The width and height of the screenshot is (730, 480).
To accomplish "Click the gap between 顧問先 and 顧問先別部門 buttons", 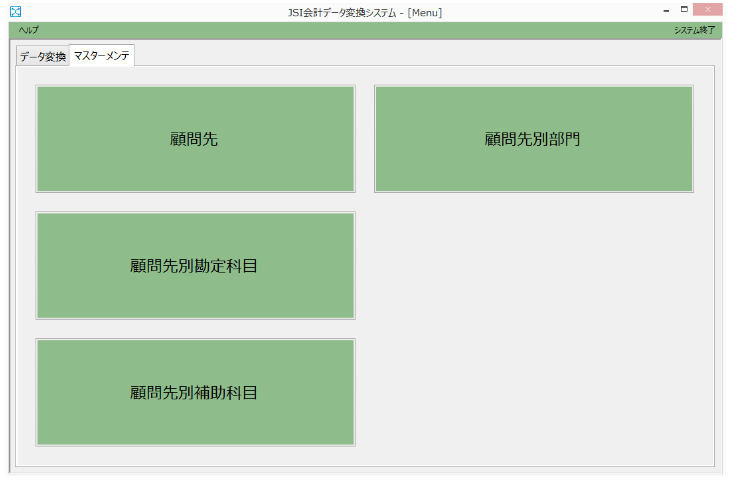I will pyautogui.click(x=365, y=139).
